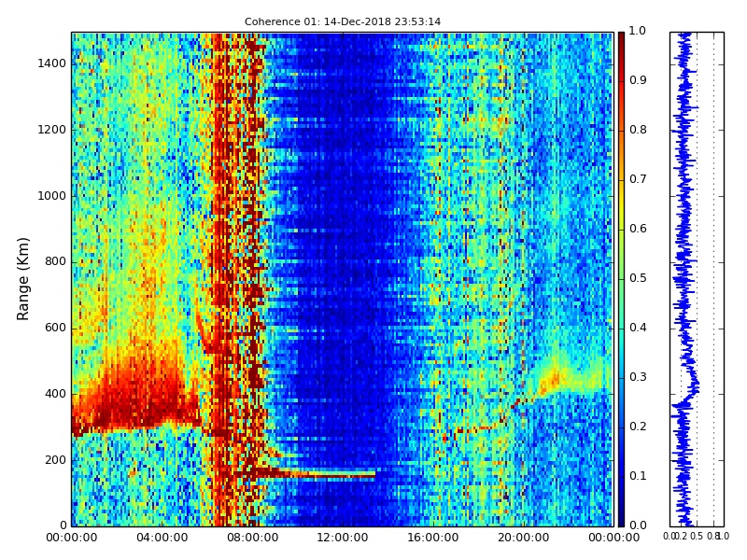Click the final 00:00:00 label ending the time axis
747x560 pixels.
pos(614,538)
